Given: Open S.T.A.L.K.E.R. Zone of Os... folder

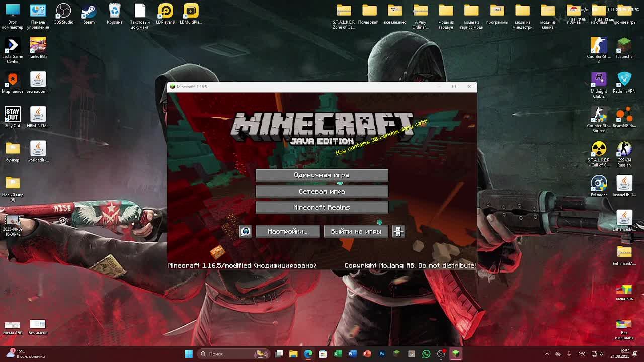Looking at the screenshot, I should (344, 16).
